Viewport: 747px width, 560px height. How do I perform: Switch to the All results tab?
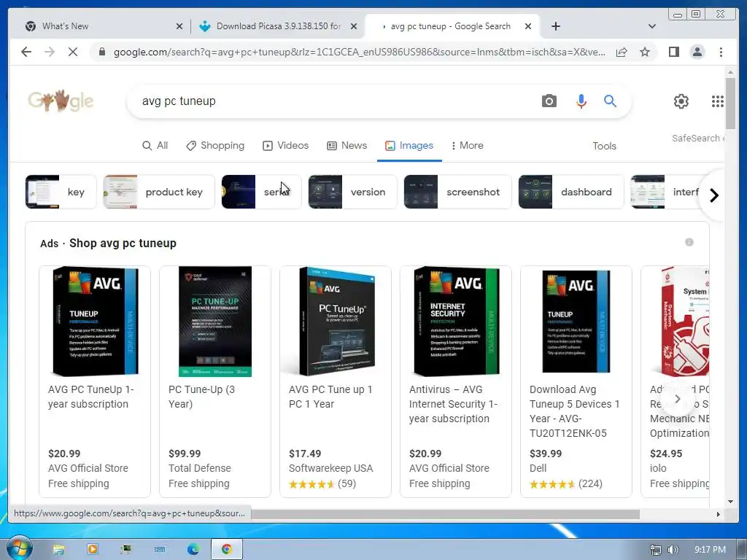click(x=155, y=146)
